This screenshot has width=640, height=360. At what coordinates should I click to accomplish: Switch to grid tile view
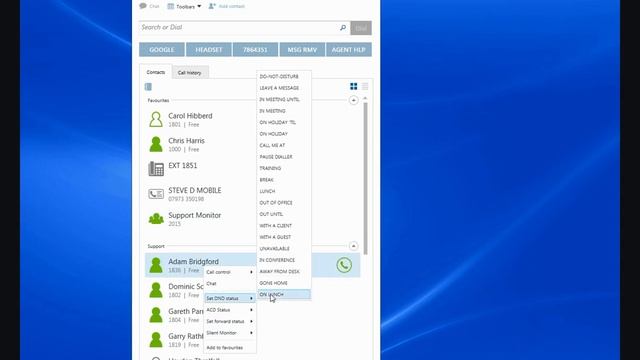[x=353, y=86]
